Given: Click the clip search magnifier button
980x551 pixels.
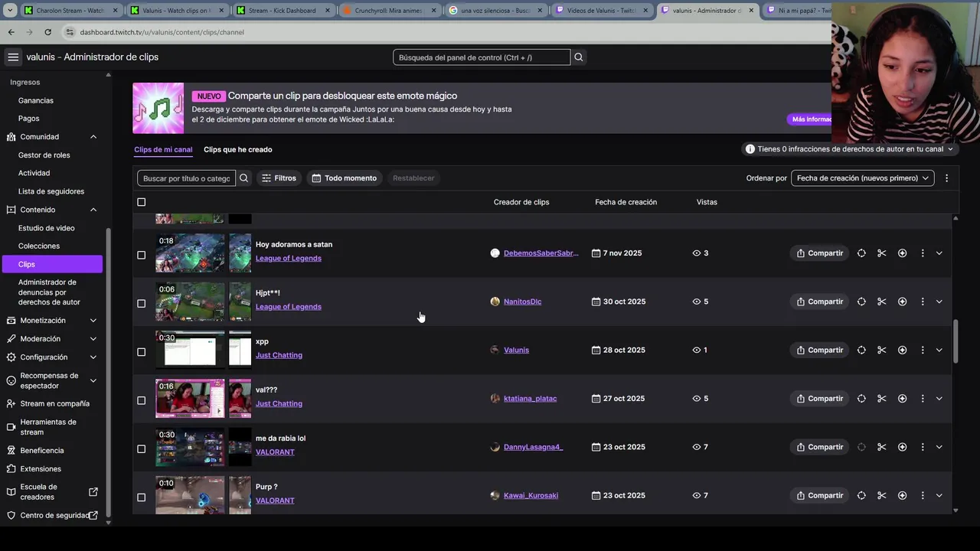Looking at the screenshot, I should point(243,178).
